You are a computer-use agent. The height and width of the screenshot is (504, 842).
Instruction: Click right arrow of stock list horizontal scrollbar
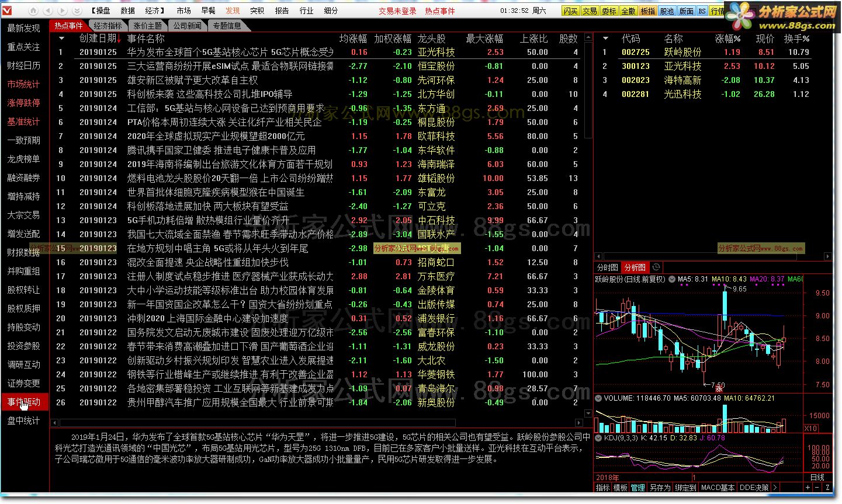click(x=828, y=256)
